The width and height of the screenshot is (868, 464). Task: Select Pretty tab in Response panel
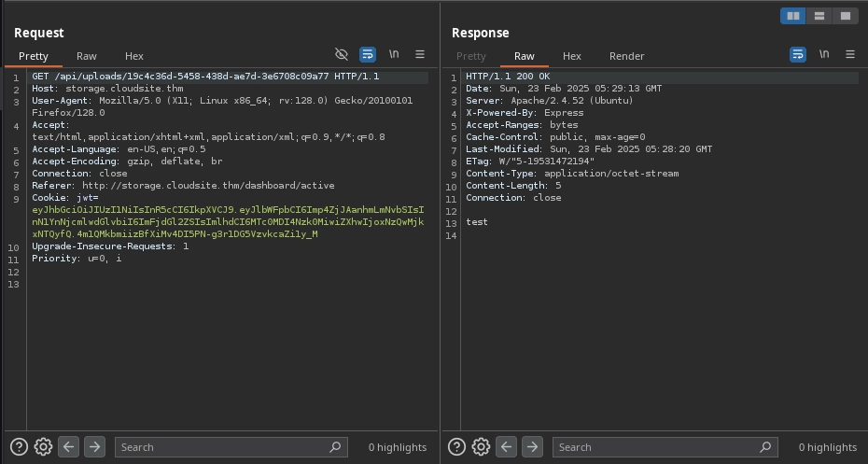(x=470, y=56)
